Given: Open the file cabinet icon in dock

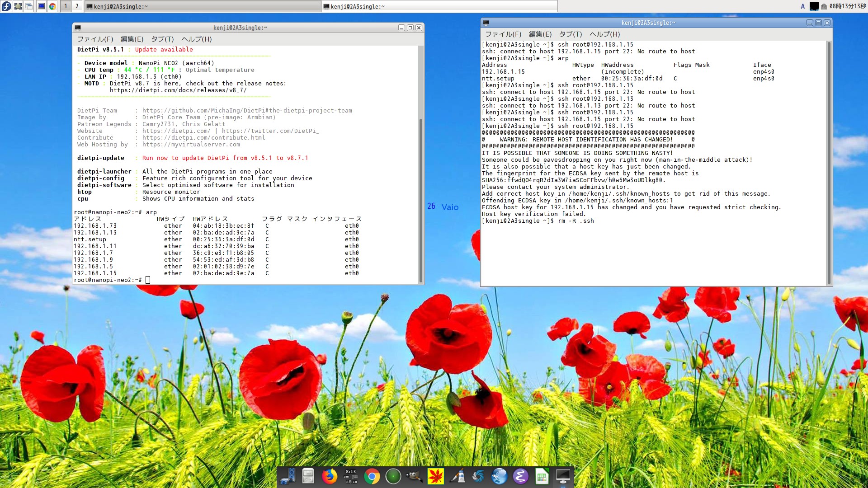Looking at the screenshot, I should click(308, 476).
